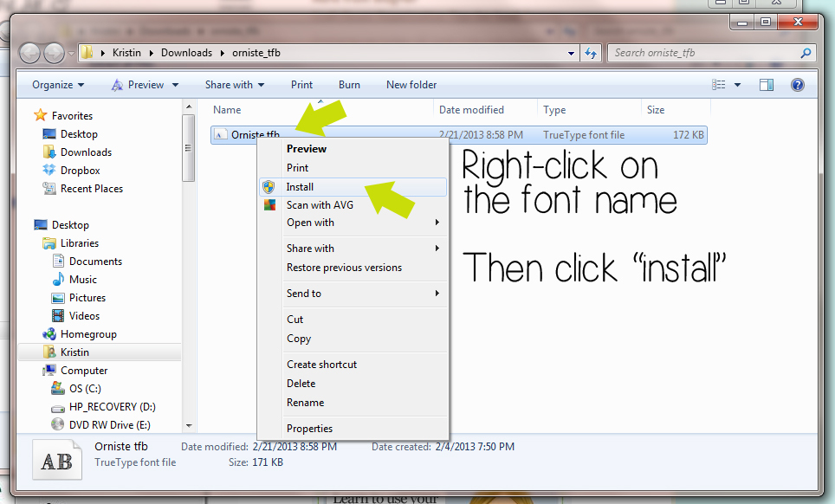Choose Restore previous versions
The width and height of the screenshot is (835, 504).
click(344, 268)
